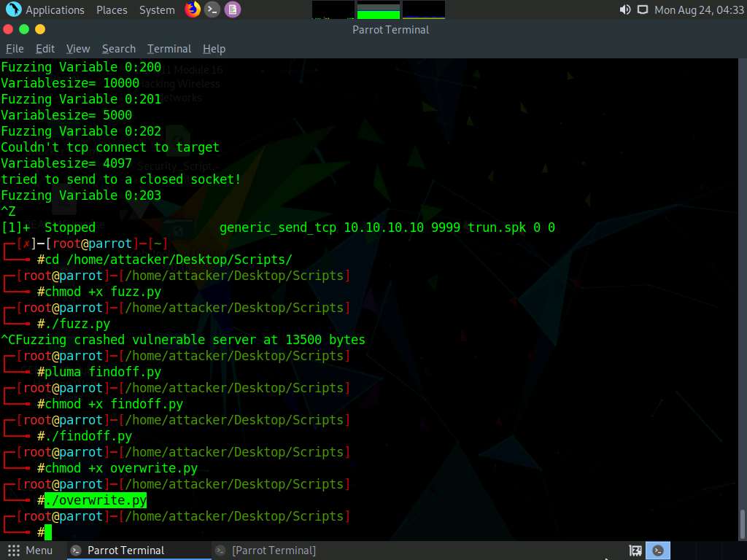The height and width of the screenshot is (560, 747).
Task: Click the '#pluma findoff.py' command line
Action: tap(99, 372)
